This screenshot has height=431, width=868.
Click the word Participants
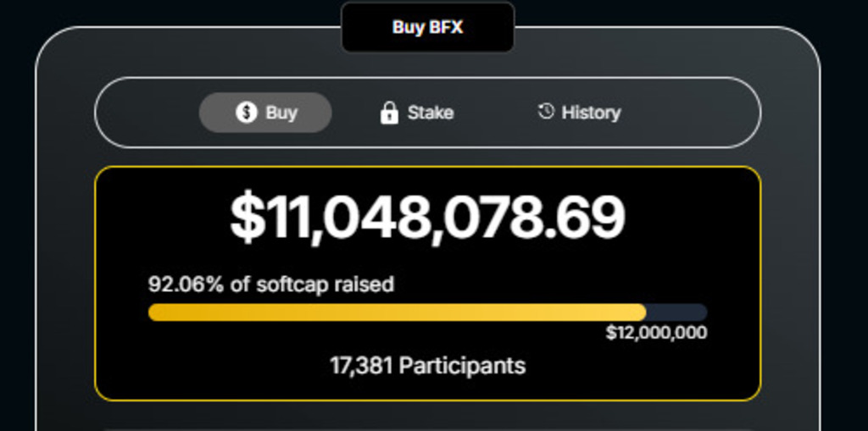[462, 366]
